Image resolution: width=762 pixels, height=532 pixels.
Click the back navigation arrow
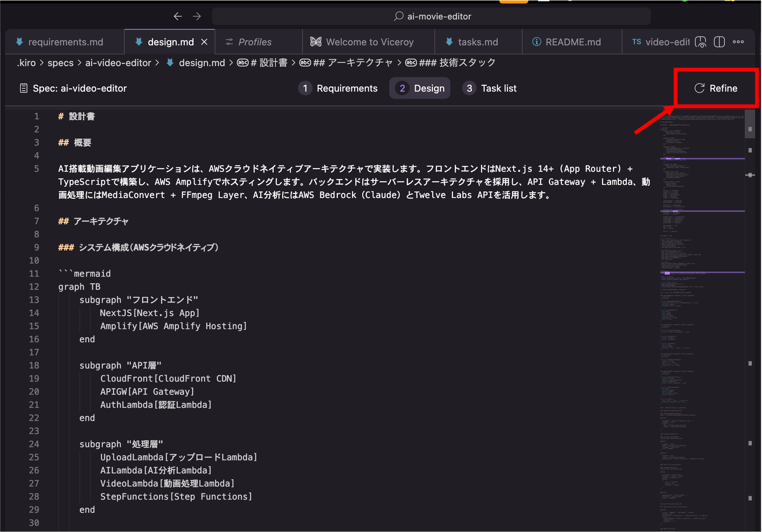click(x=178, y=16)
